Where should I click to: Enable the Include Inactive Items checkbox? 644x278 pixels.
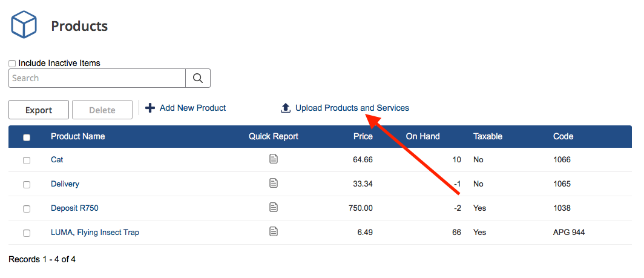(x=13, y=64)
